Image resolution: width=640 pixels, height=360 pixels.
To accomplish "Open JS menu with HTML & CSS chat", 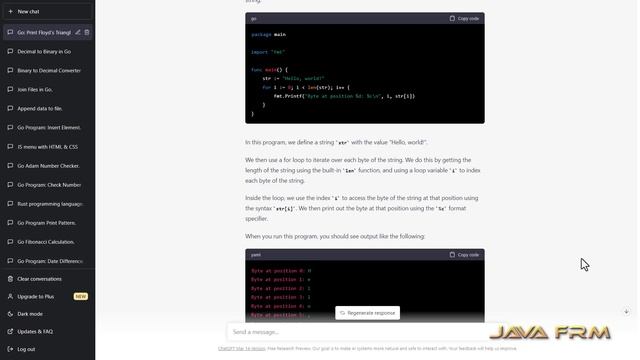I will click(x=48, y=147).
